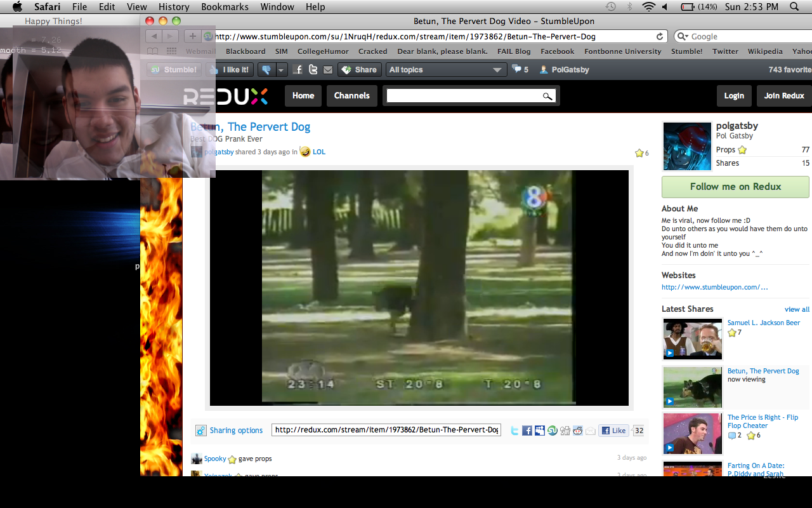
Task: Click the MySpace share icon below the video
Action: click(540, 431)
